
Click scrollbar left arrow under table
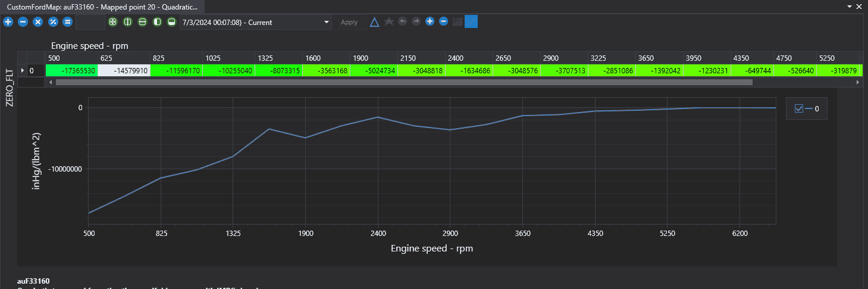point(49,82)
